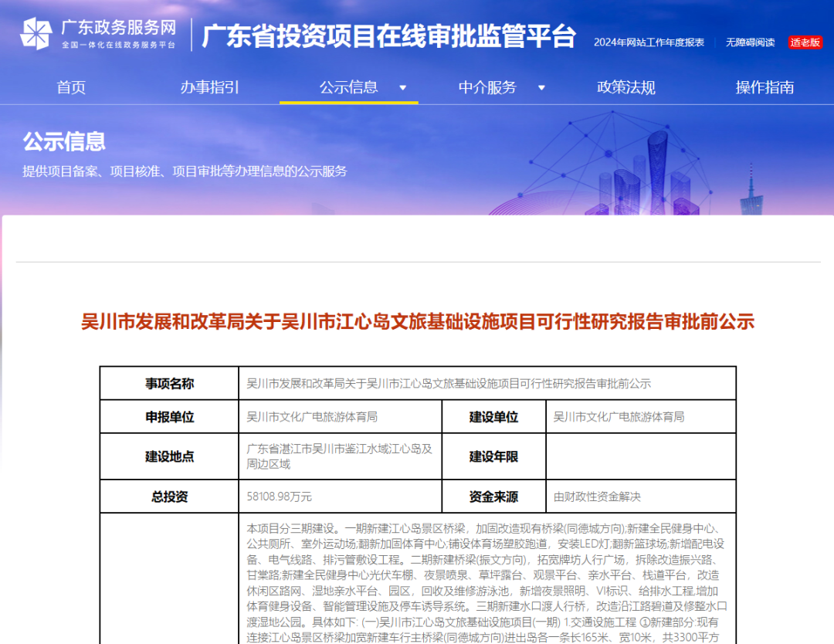834x644 pixels.
Task: Click the 广东省投资项目在线审批监管平台 title
Action: [388, 36]
